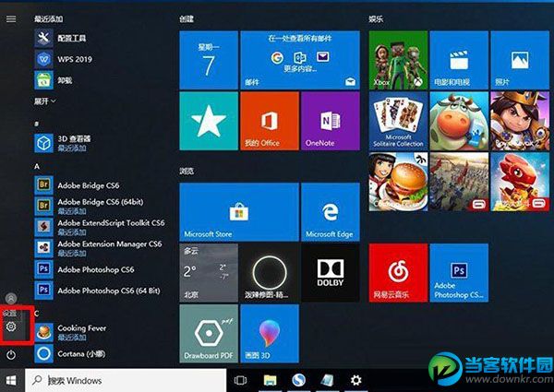Click the 最近添加 list header
Image resolution: width=554 pixels, height=392 pixels.
tap(48, 18)
